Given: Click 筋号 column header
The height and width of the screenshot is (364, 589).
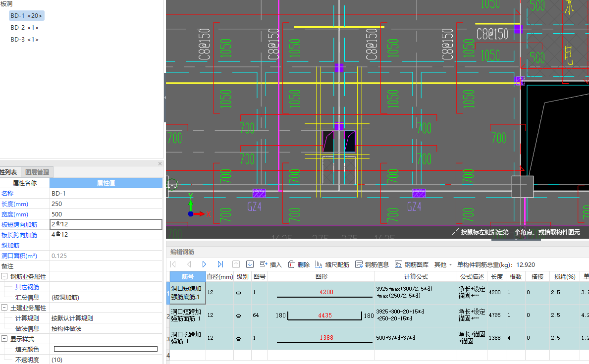Looking at the screenshot, I should coord(188,276).
